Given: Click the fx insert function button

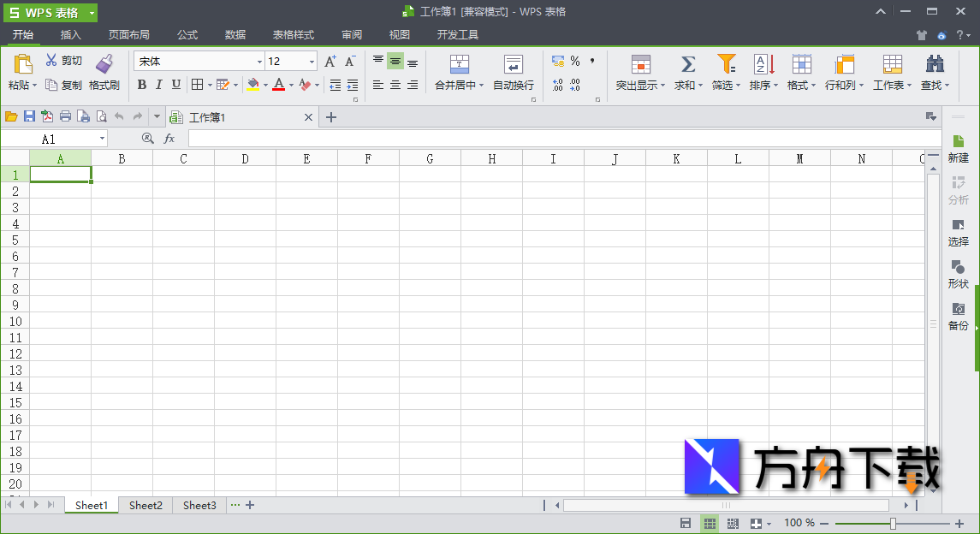Looking at the screenshot, I should pos(169,138).
